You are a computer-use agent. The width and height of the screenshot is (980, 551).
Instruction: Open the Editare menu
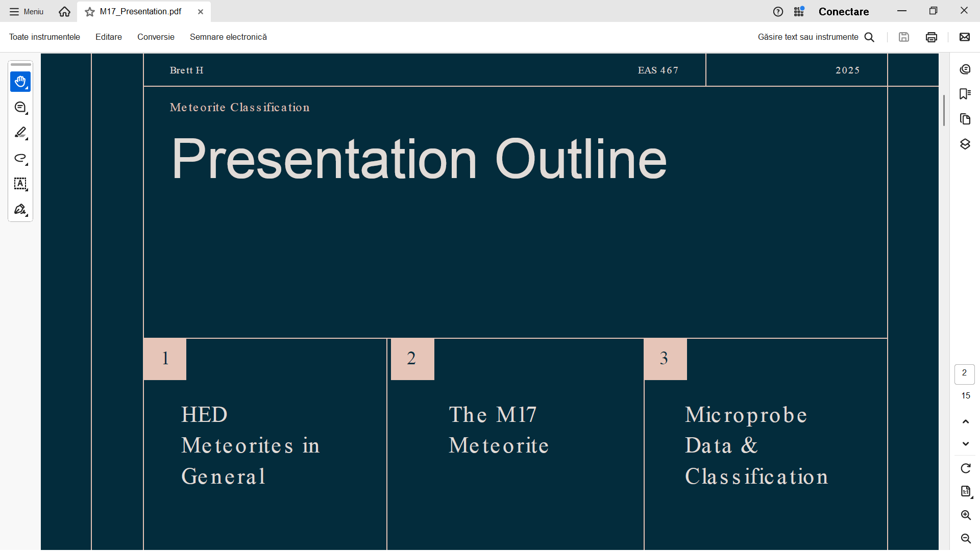point(109,37)
